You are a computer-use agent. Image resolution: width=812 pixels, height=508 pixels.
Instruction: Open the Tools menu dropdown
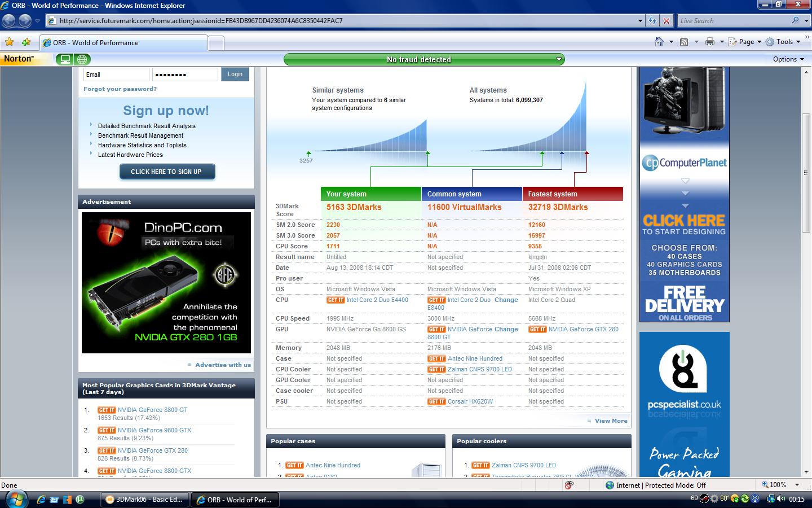(783, 42)
